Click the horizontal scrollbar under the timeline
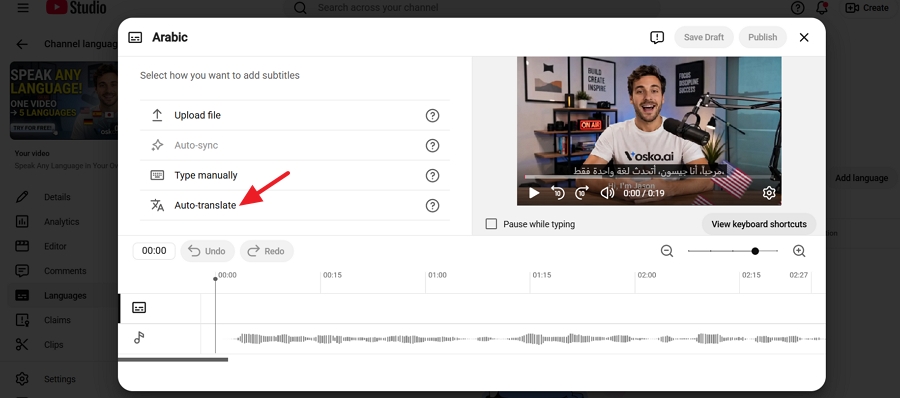This screenshot has height=398, width=900. (173, 360)
